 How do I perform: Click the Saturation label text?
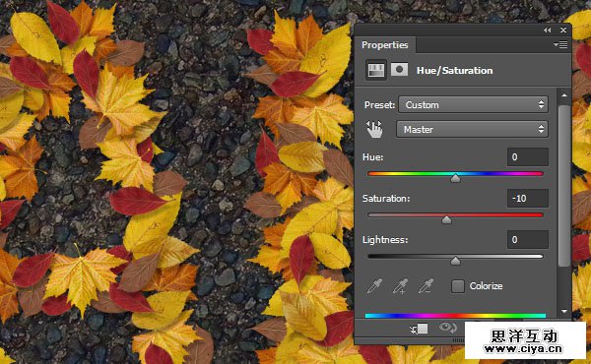(x=386, y=199)
